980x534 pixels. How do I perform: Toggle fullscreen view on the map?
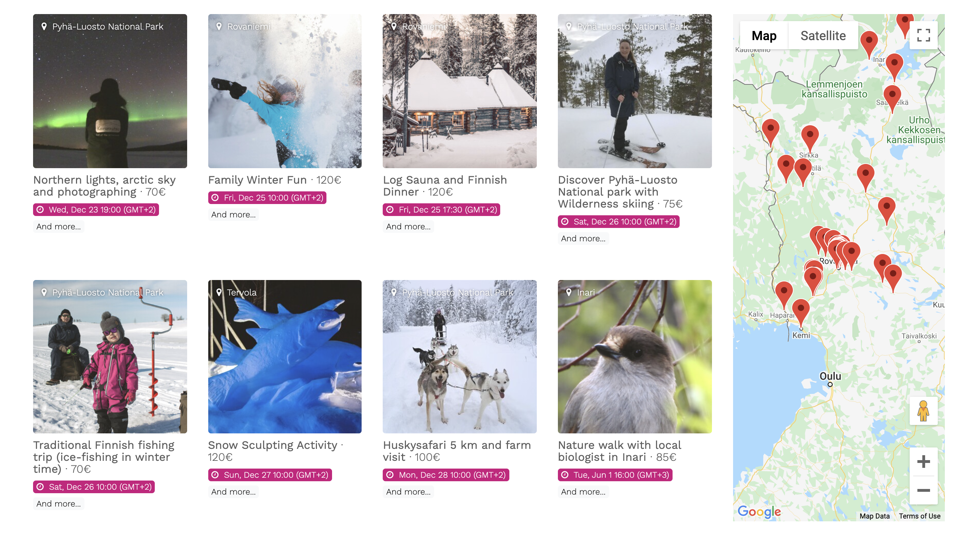(923, 35)
